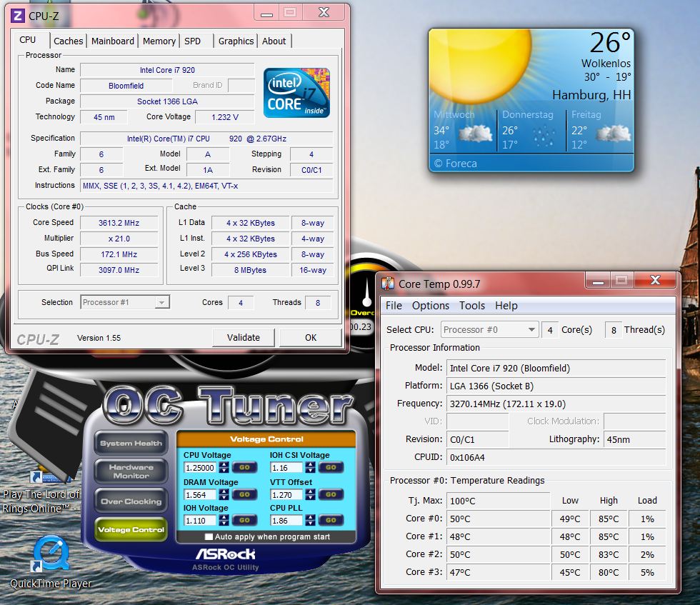Open Options menu in Core Temp
The height and width of the screenshot is (605, 700).
(430, 306)
